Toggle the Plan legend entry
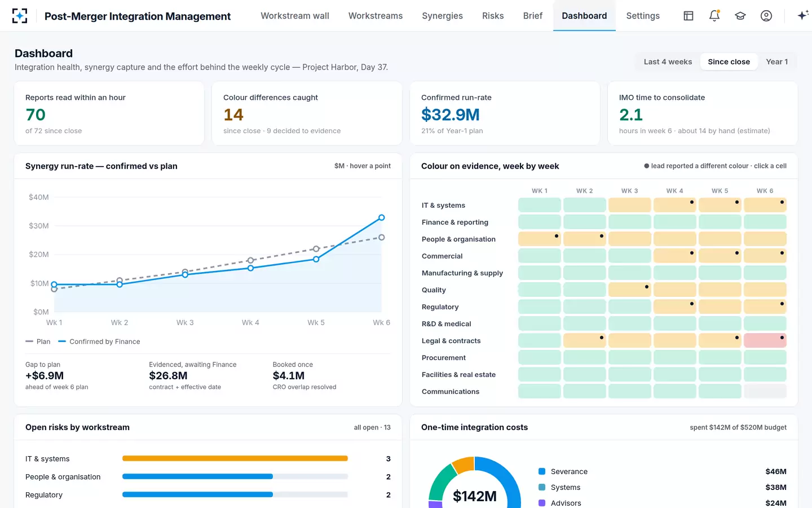This screenshot has height=508, width=812. [x=38, y=341]
